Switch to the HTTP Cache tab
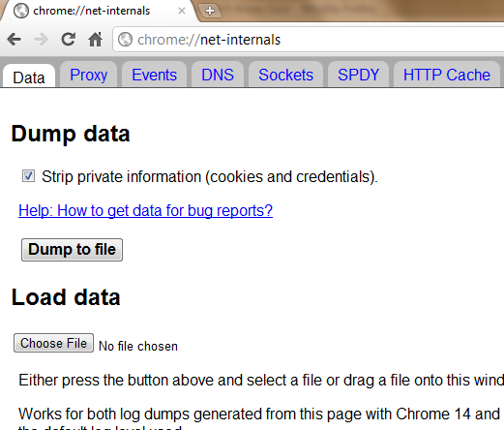This screenshot has height=430, width=504. (447, 75)
